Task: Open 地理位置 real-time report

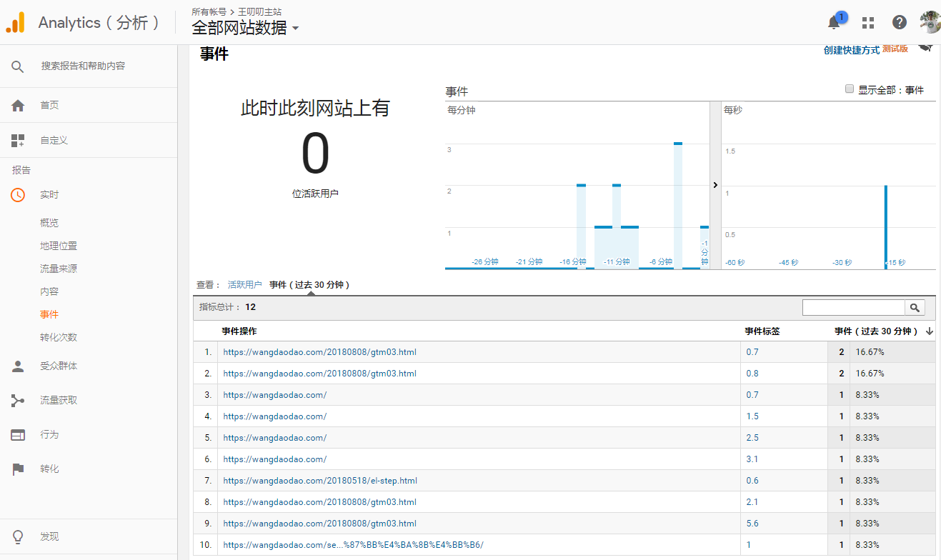Action: coord(59,246)
